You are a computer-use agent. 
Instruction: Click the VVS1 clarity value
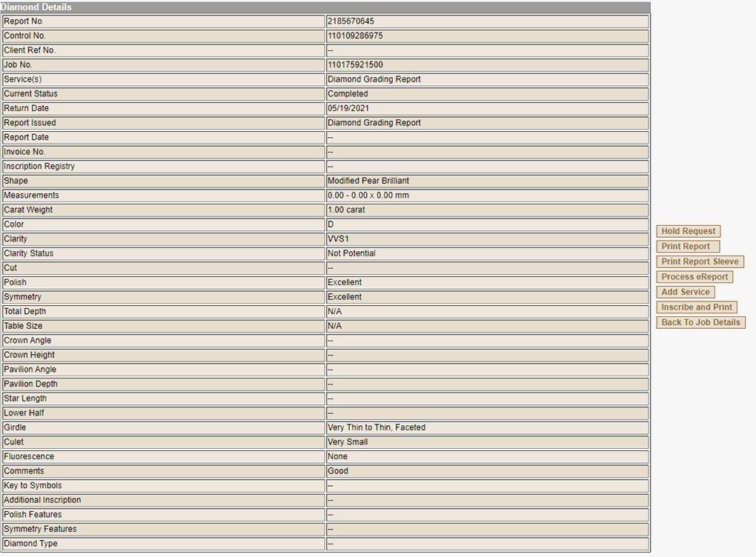click(338, 239)
